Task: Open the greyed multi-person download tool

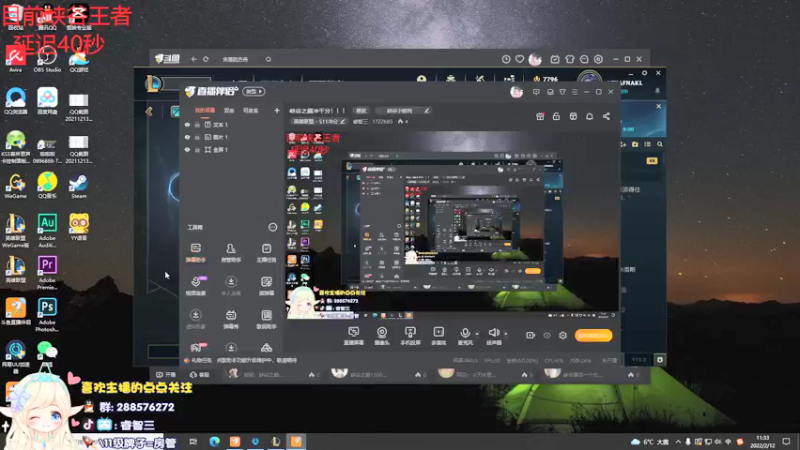Action: point(231,286)
